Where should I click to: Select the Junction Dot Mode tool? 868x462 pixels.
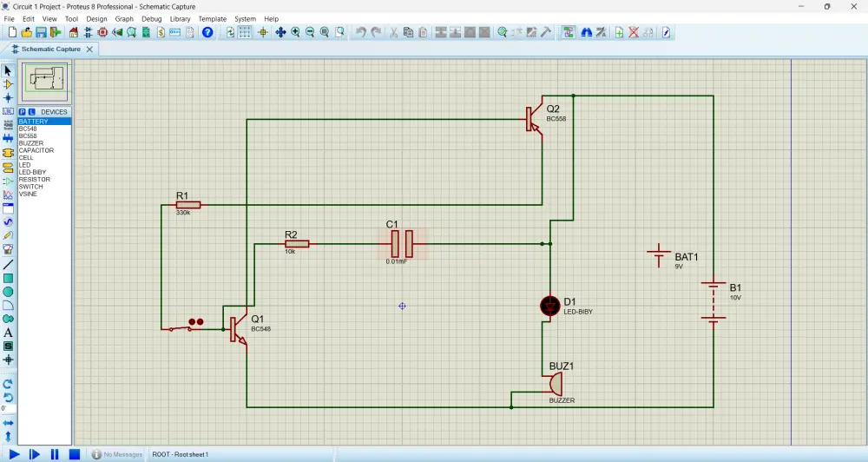click(8, 98)
